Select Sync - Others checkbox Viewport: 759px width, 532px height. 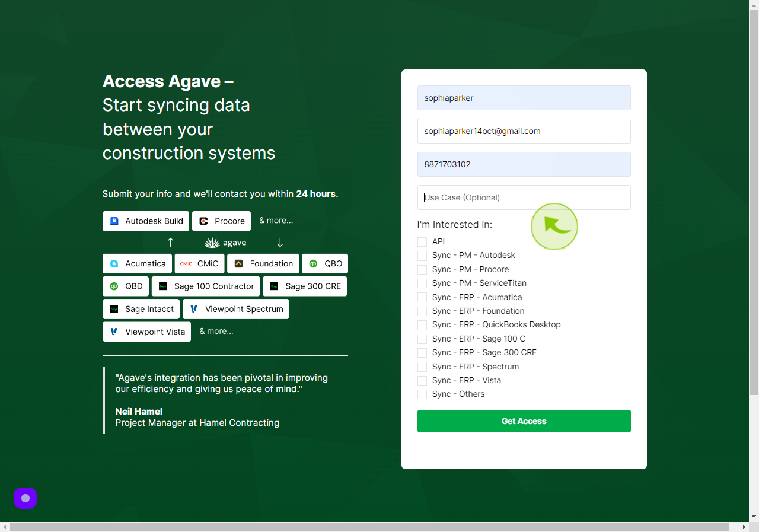(x=422, y=394)
